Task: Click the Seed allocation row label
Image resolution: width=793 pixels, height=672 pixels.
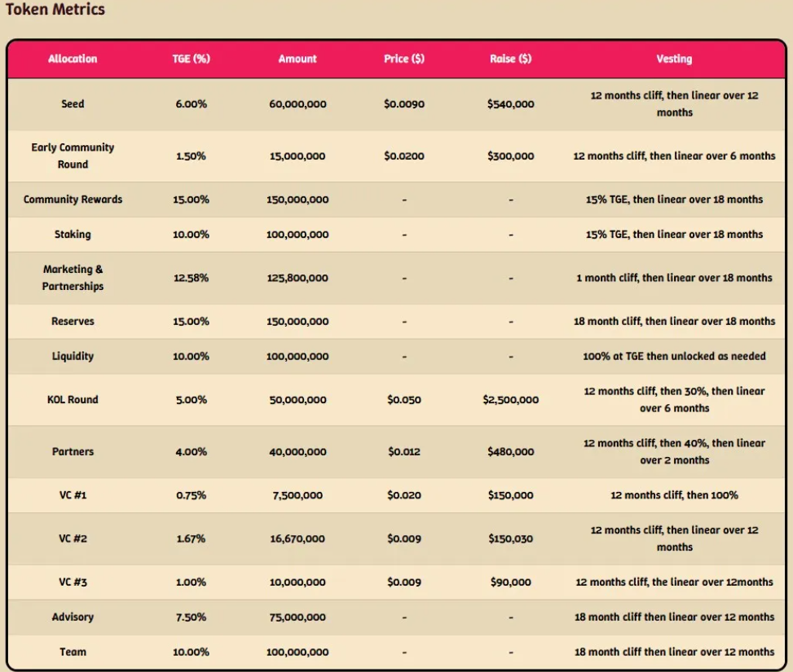Action: point(73,104)
